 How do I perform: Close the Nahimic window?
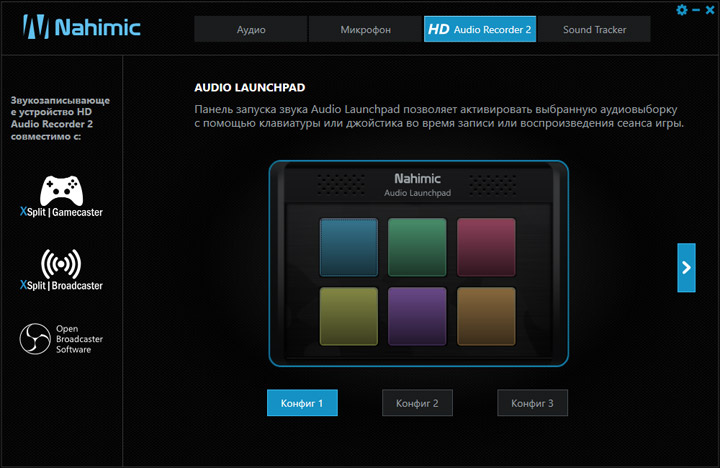tap(710, 10)
